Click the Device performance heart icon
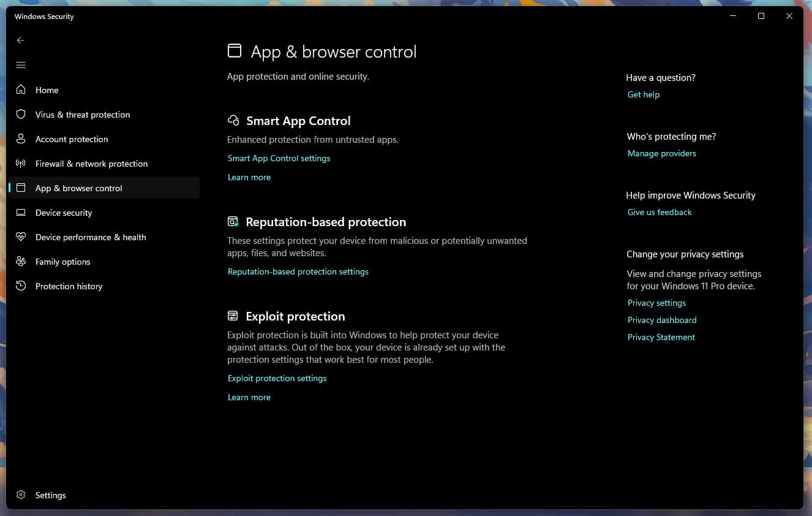 click(x=21, y=237)
